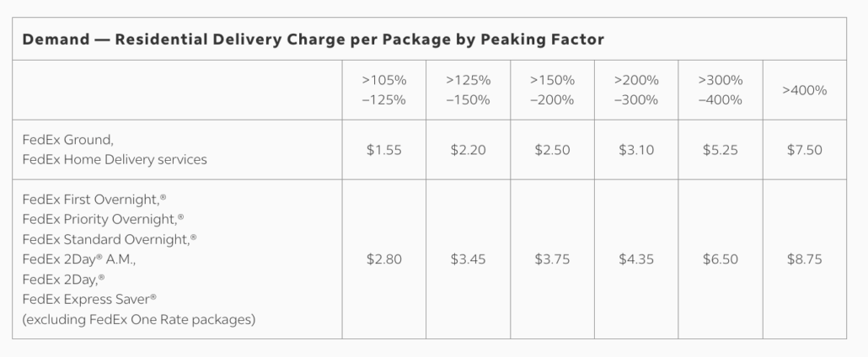Click the table title about Residential Delivery Charge

pyautogui.click(x=313, y=40)
